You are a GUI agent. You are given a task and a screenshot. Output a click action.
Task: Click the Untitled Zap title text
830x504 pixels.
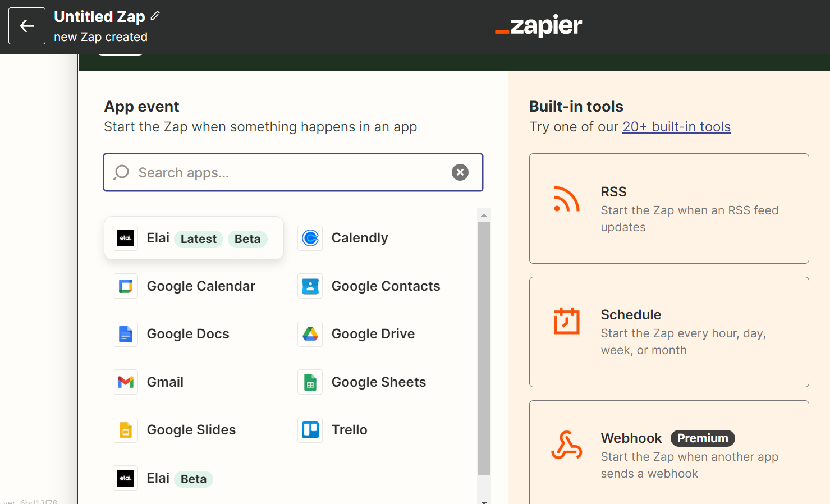click(x=99, y=17)
